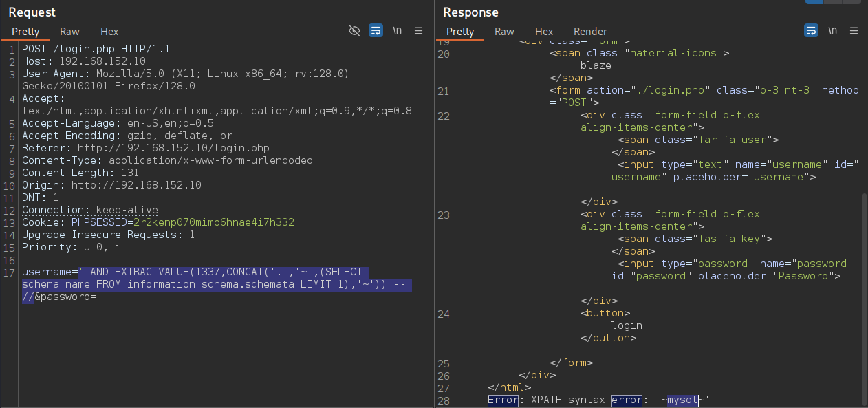Click the highlighted EXTRACTVALUE injection payload

217,285
